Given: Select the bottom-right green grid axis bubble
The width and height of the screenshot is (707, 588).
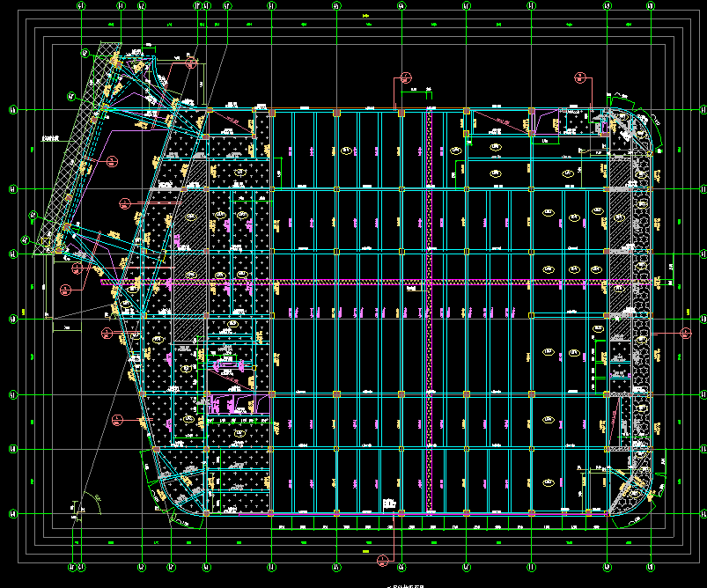Looking at the screenshot, I should pos(650,567).
